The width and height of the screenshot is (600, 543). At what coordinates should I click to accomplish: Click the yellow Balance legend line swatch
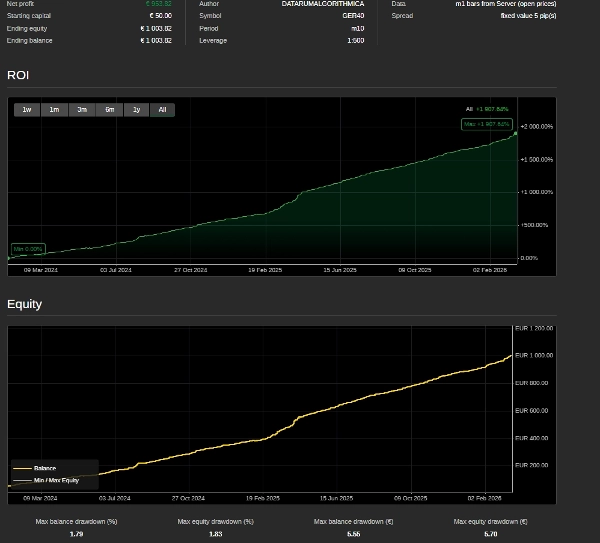[22, 468]
